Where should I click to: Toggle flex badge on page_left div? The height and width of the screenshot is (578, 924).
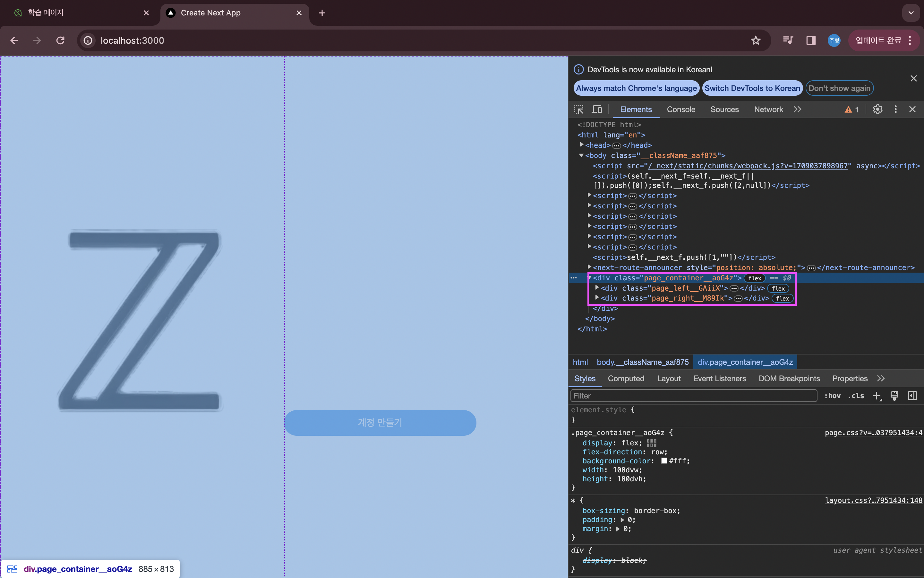click(778, 289)
